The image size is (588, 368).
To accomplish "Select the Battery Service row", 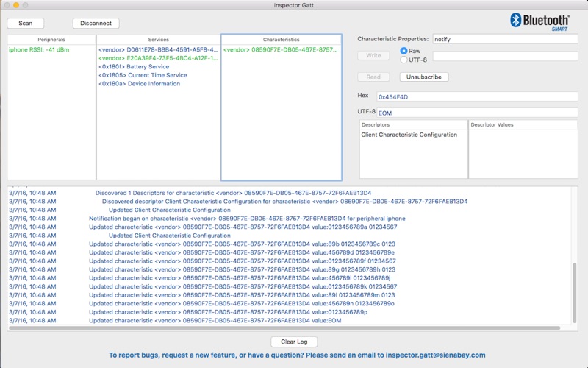I will click(158, 66).
